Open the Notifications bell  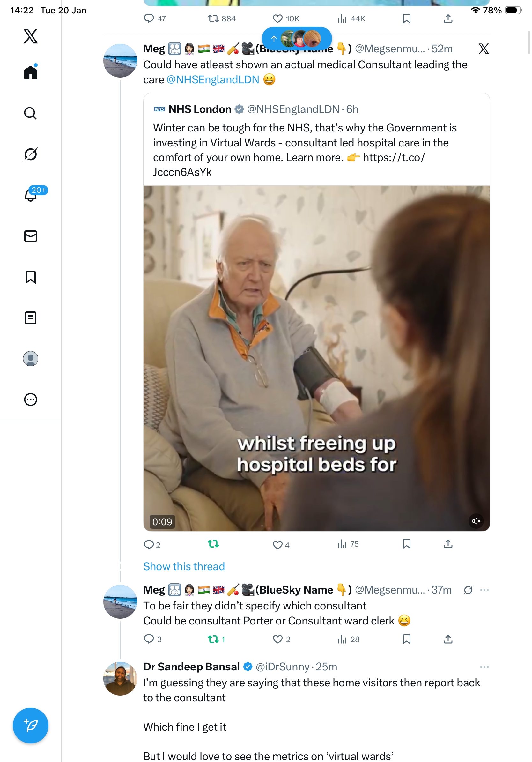[x=31, y=195]
